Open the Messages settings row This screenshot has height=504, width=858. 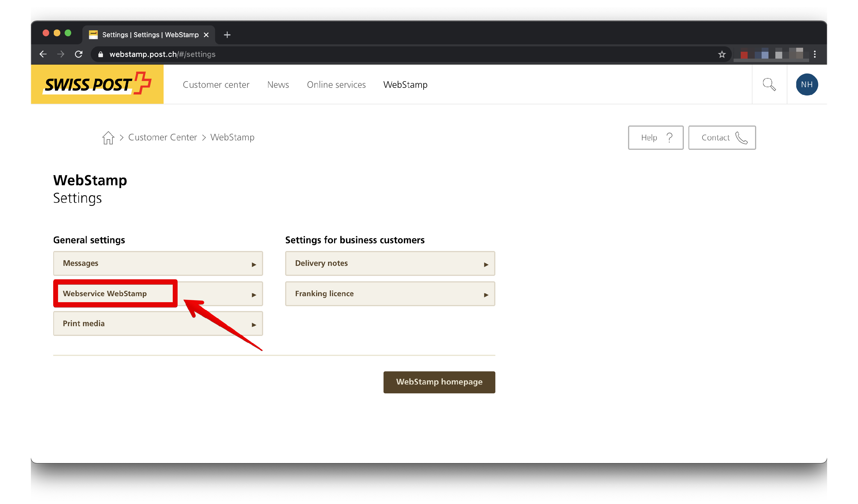[158, 263]
